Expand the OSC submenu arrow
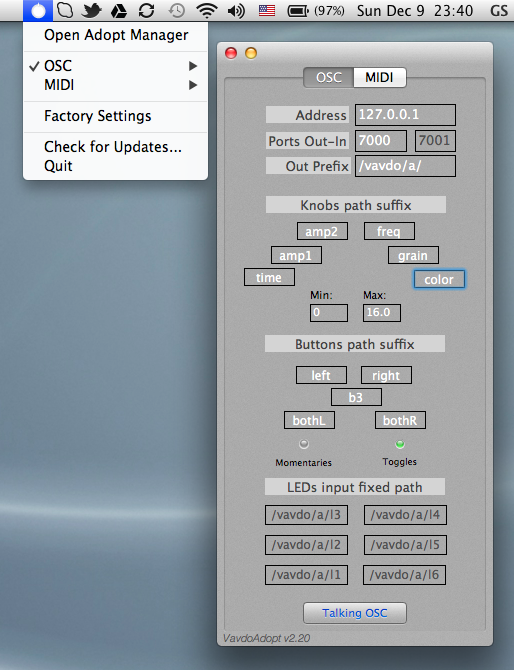Image resolution: width=514 pixels, height=670 pixels. pos(193,66)
